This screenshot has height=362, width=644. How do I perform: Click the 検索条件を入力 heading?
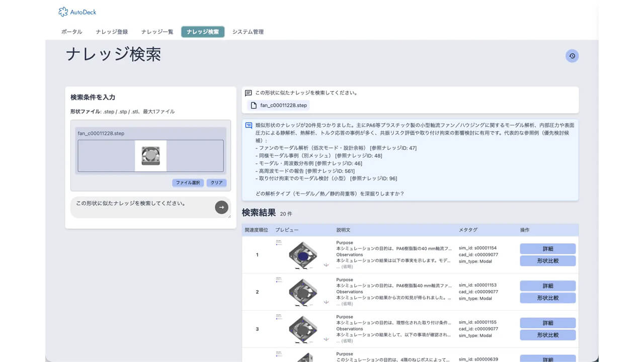pos(93,97)
